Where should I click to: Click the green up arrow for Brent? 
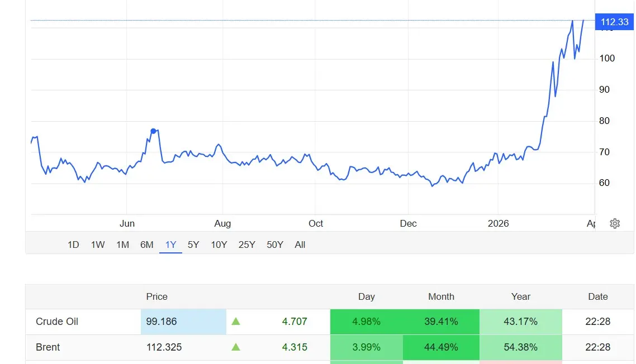236,347
